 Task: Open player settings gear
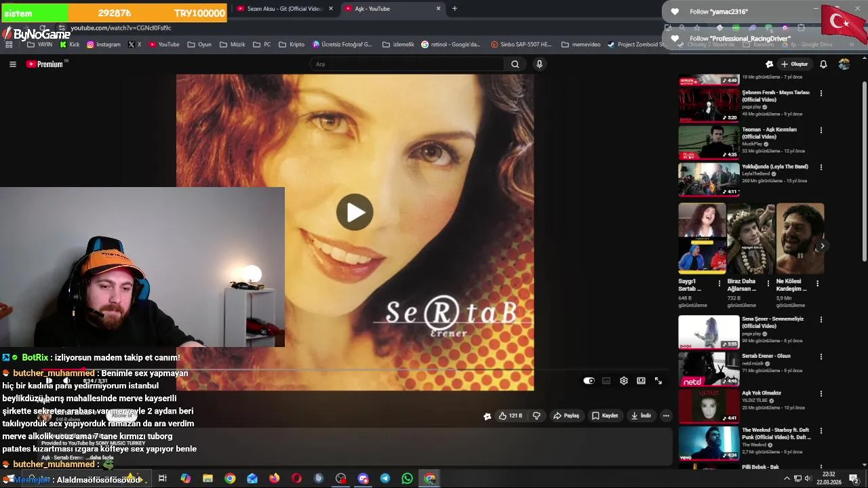[x=624, y=381]
